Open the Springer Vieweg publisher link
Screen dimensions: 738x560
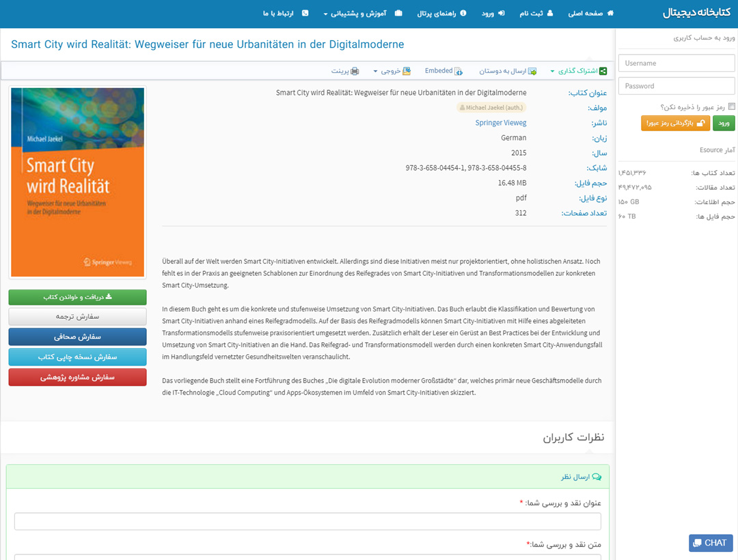click(500, 123)
